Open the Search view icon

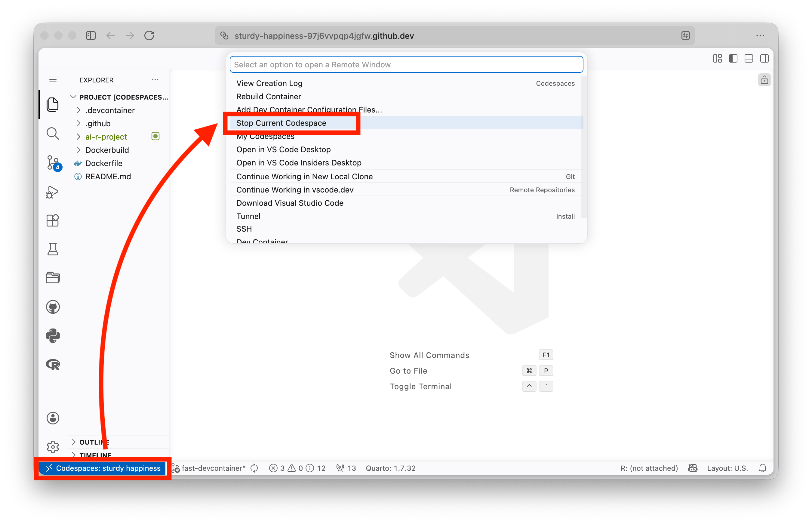tap(53, 133)
